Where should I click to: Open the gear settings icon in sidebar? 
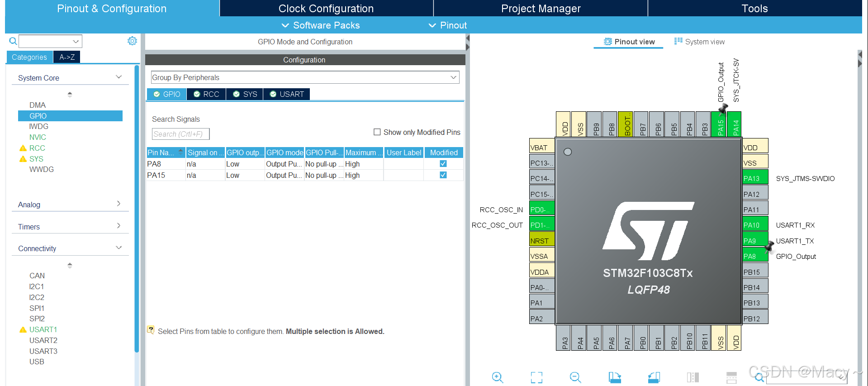click(x=132, y=41)
